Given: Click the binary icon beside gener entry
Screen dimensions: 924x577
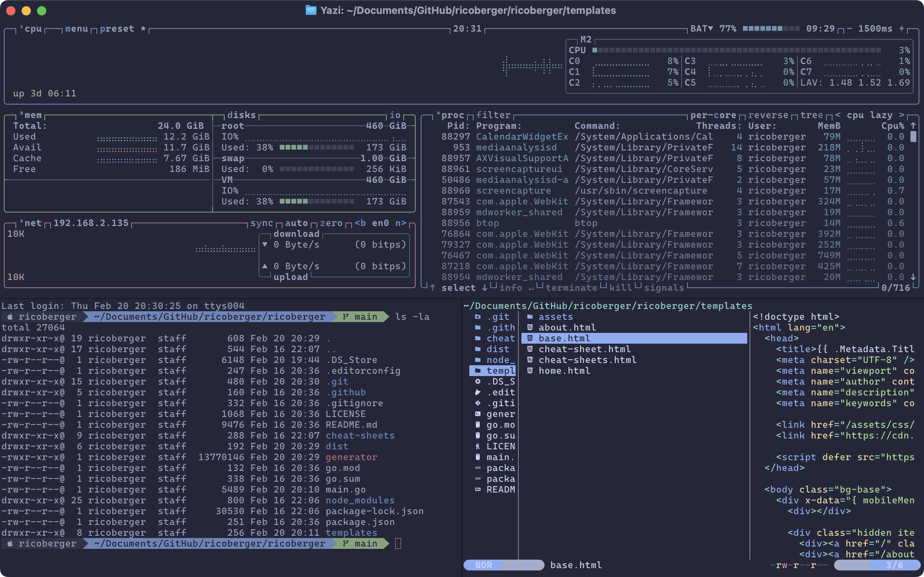Looking at the screenshot, I should click(478, 414).
